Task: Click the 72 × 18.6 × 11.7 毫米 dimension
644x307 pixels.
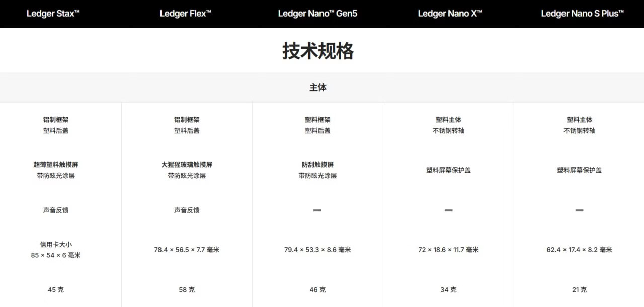Action: click(x=448, y=250)
